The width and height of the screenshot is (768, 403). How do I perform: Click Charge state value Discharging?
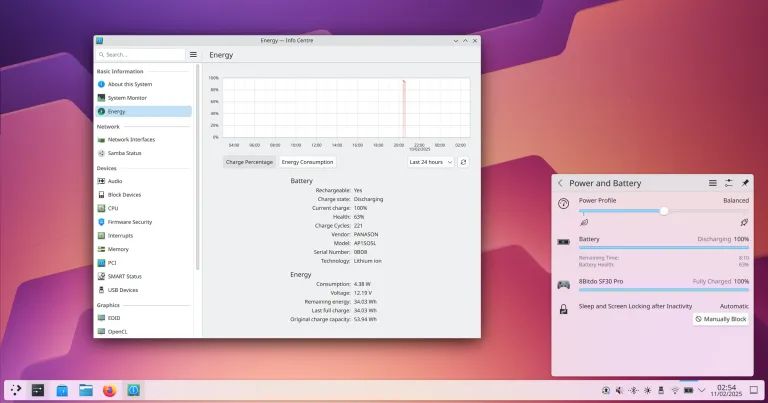[x=368, y=199]
